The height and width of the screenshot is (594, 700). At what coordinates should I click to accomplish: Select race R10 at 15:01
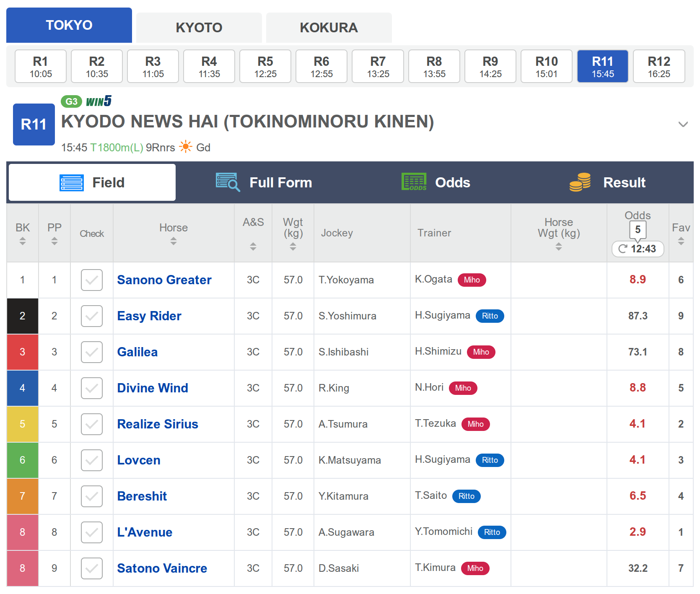547,66
